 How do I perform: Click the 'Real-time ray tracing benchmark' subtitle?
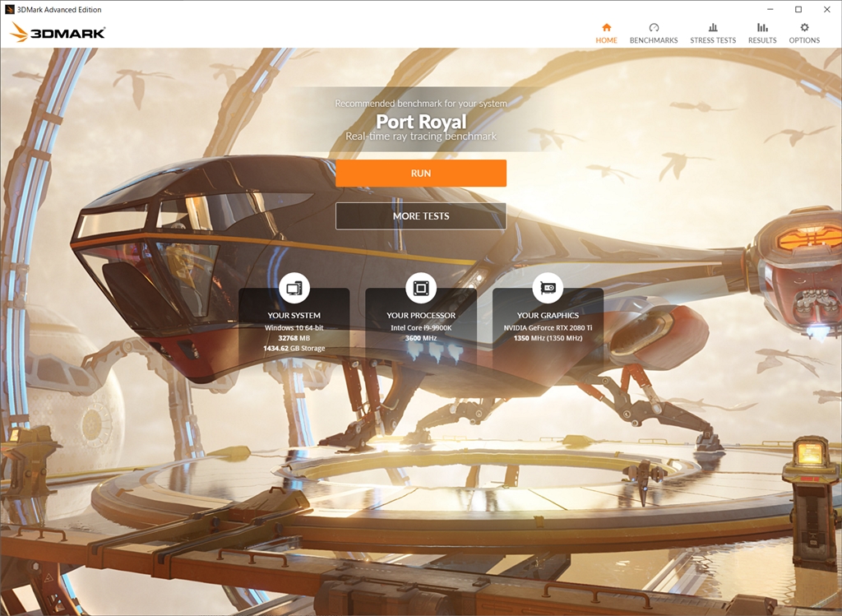click(x=421, y=137)
